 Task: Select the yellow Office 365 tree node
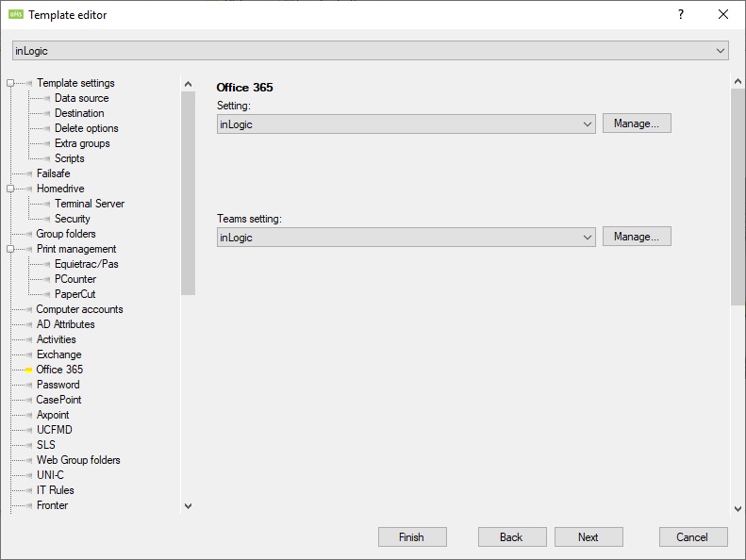pos(59,370)
